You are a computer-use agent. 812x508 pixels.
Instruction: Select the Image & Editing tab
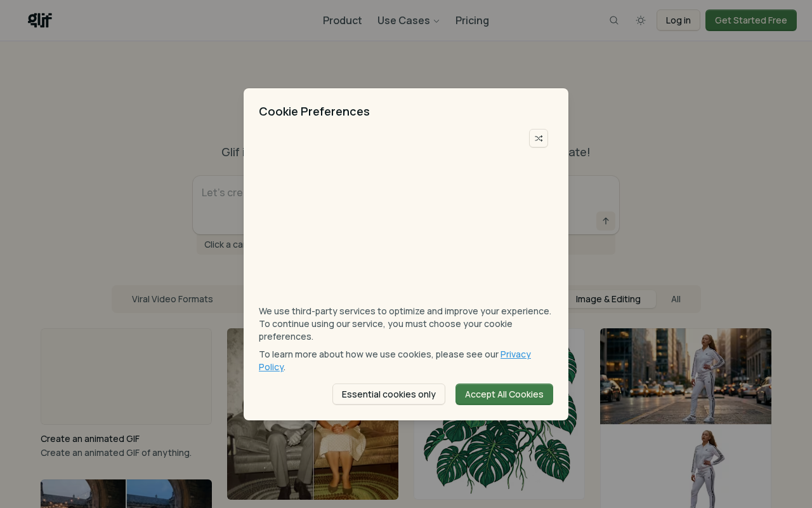click(608, 299)
